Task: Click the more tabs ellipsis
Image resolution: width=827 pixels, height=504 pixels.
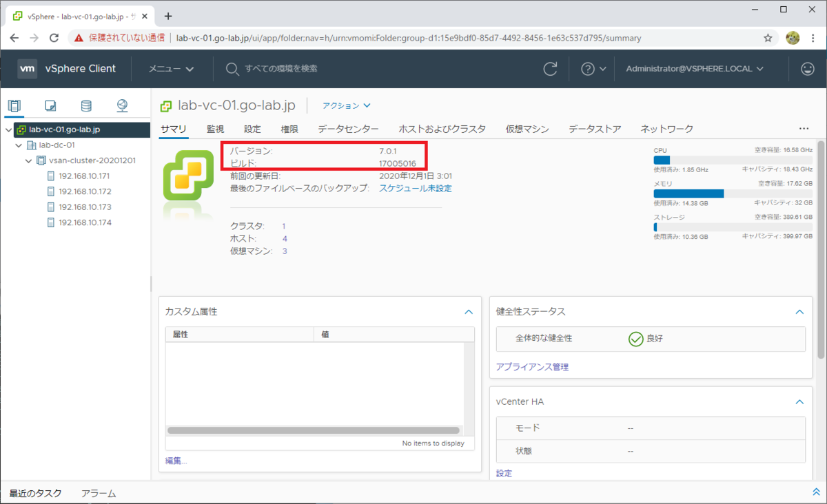Action: tap(804, 129)
